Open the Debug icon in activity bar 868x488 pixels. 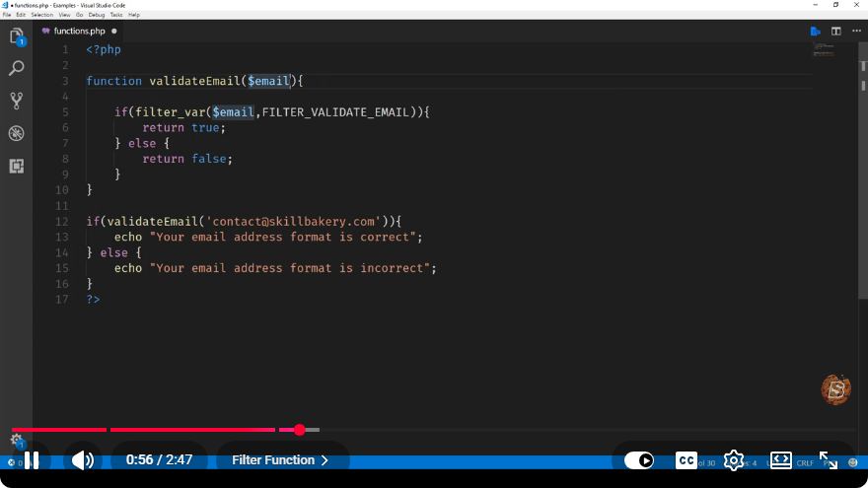point(17,133)
